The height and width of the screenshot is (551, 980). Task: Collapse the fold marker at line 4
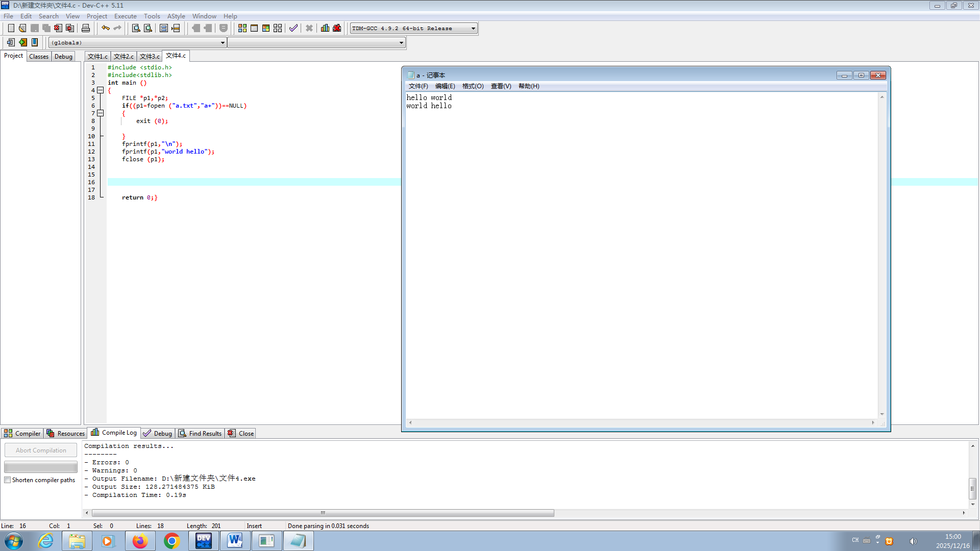[101, 90]
